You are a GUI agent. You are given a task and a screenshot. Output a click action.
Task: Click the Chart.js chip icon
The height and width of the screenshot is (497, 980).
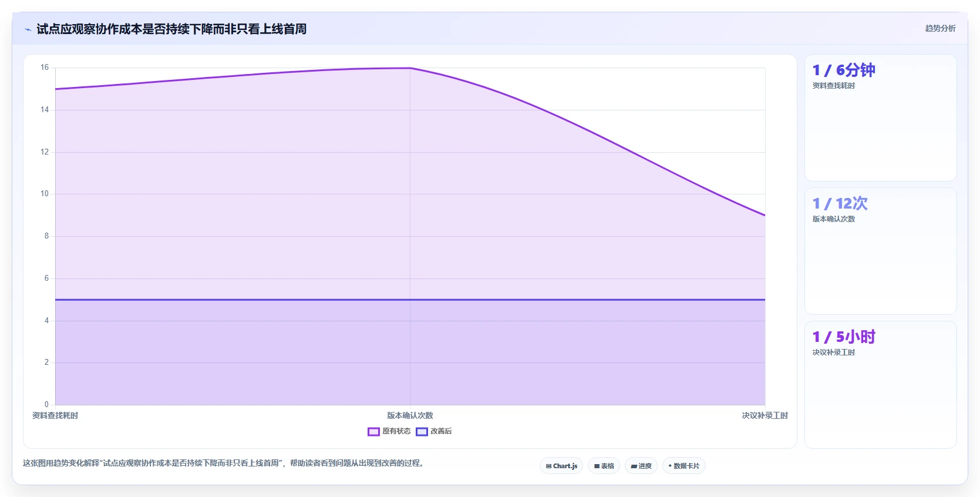click(x=548, y=466)
